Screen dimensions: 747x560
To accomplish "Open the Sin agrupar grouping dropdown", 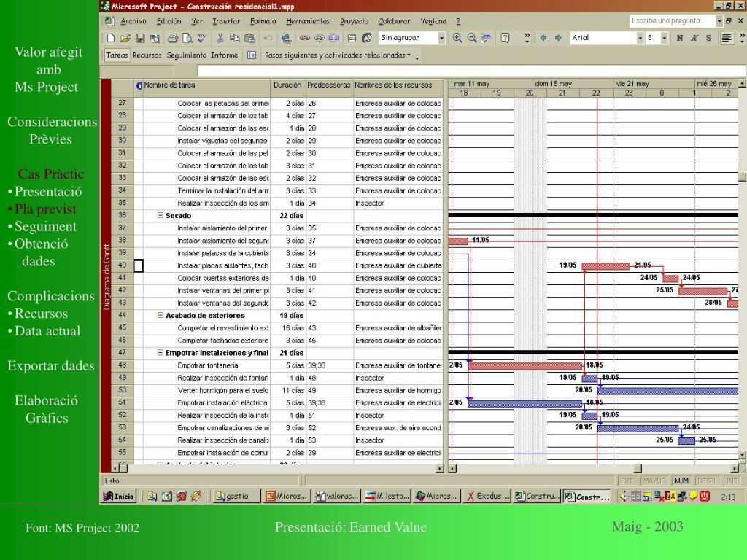I will pyautogui.click(x=441, y=38).
